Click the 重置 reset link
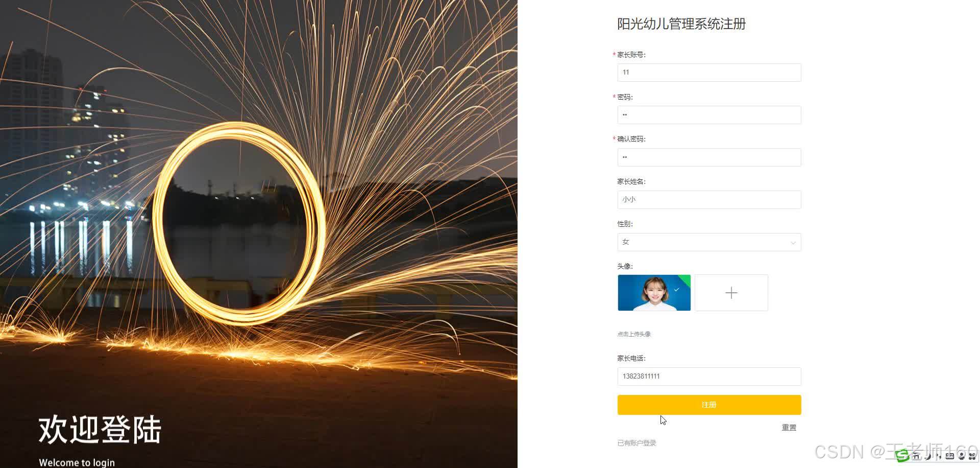 pos(789,428)
